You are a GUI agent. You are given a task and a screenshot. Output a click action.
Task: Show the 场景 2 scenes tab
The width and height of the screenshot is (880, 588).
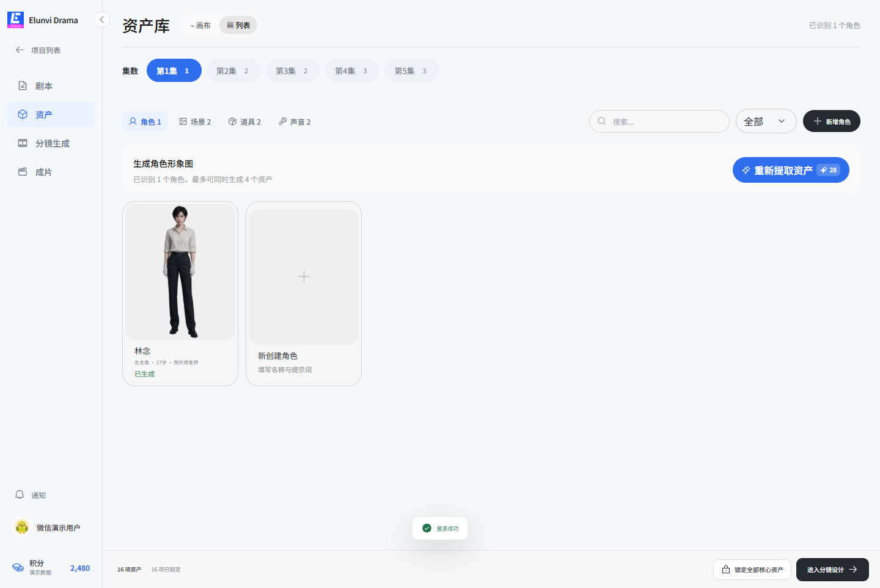click(195, 122)
